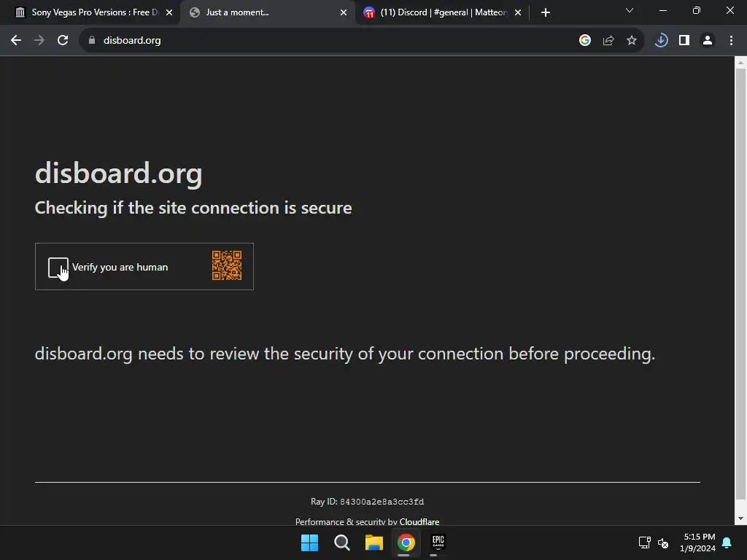Viewport: 747px width, 560px height.
Task: Click the scrollbar up arrow
Action: (x=741, y=63)
